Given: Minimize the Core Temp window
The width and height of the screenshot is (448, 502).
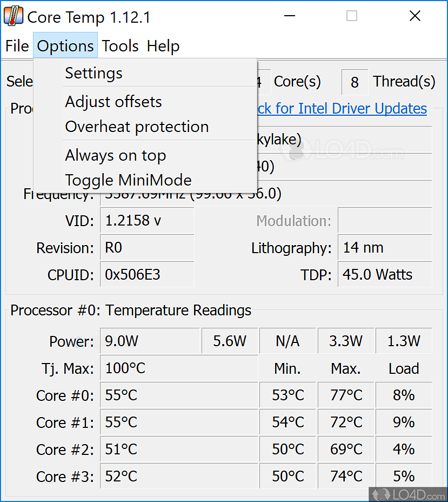Looking at the screenshot, I should pyautogui.click(x=290, y=16).
